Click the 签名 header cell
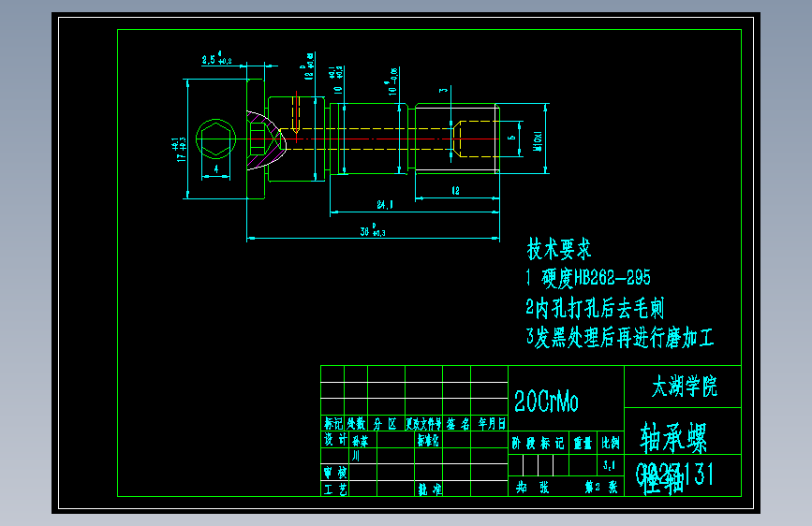Viewport: 812px width, 526px height. [x=457, y=423]
